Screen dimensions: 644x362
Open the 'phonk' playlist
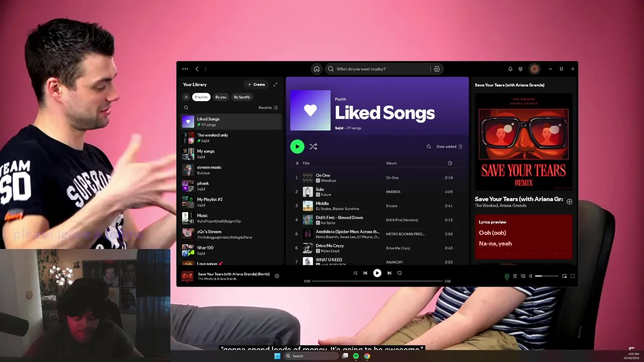coord(231,186)
